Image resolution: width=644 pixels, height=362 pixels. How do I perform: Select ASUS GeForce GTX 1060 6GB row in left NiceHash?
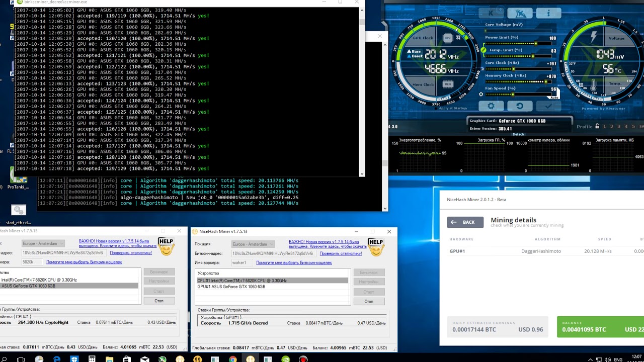click(68, 286)
